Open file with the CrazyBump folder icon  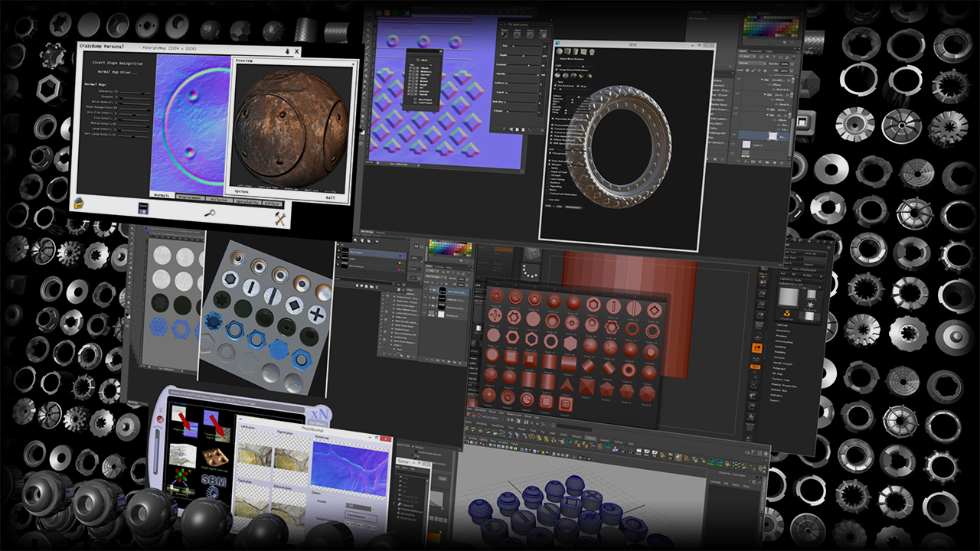coord(78,203)
